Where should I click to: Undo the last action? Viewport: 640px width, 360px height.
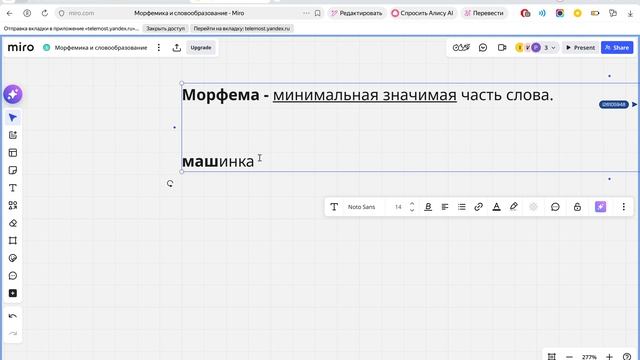click(13, 316)
